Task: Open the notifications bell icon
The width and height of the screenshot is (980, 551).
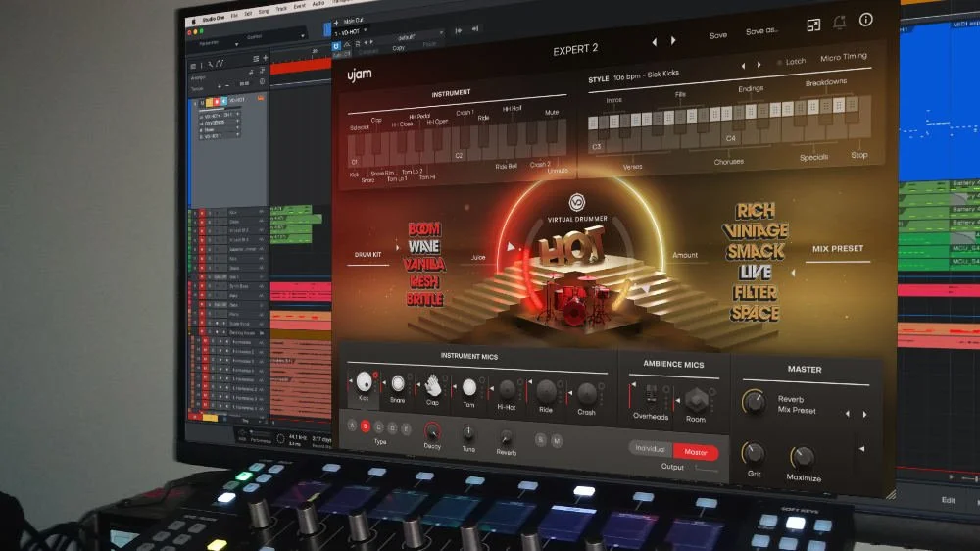Action: 840,23
